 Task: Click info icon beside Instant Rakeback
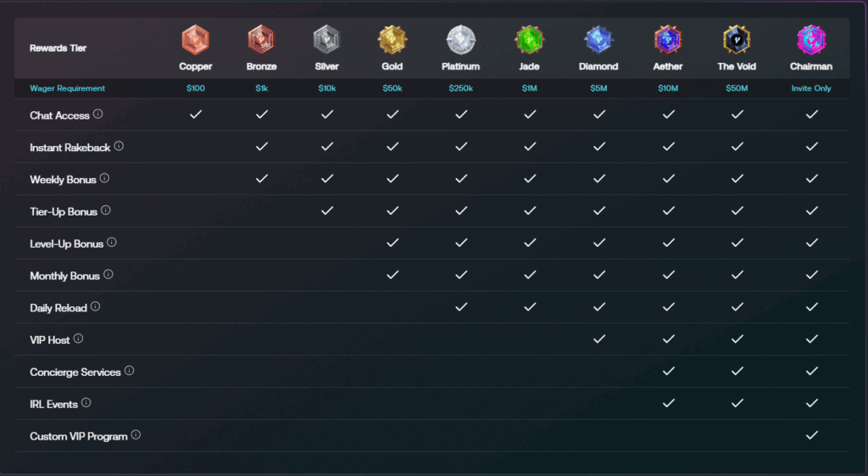119,146
